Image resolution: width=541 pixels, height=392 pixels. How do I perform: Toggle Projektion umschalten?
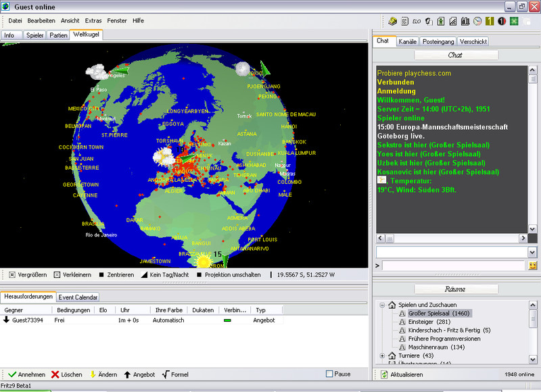pyautogui.click(x=228, y=275)
